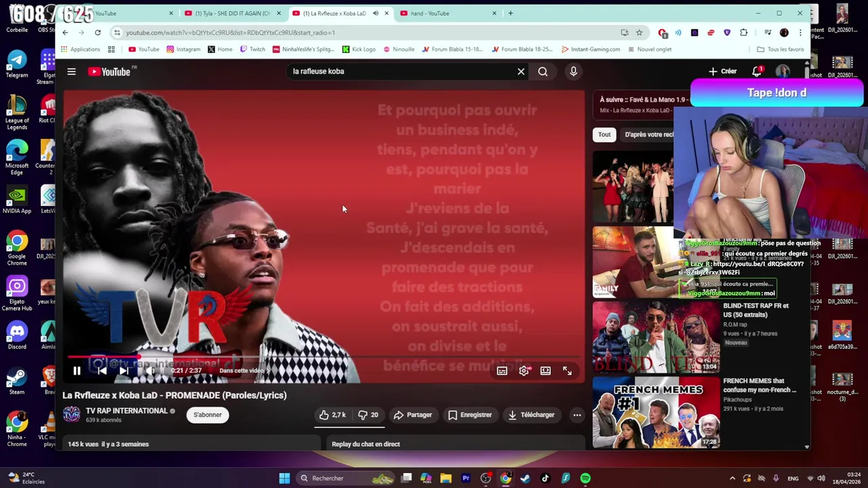
Task: Click the Chrome address bar URL
Action: click(x=230, y=33)
